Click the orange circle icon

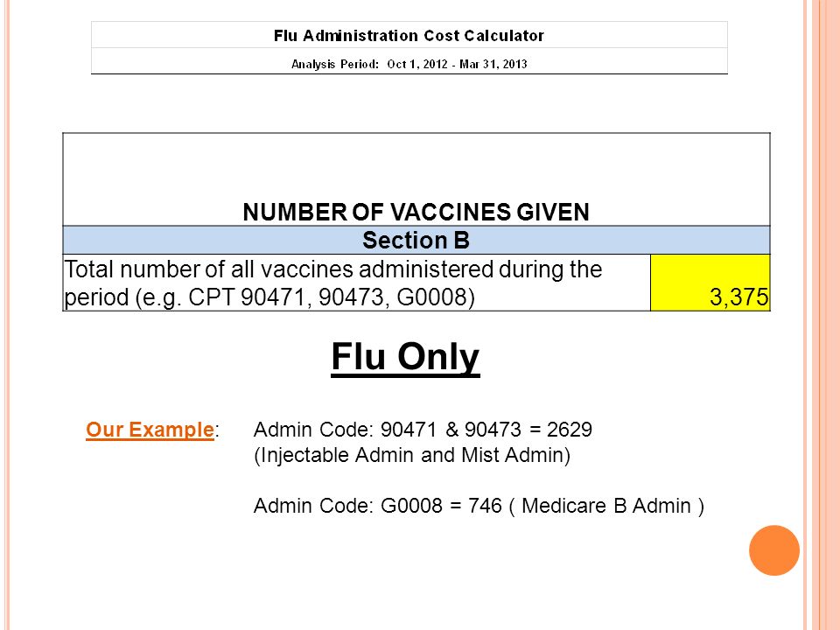[774, 550]
